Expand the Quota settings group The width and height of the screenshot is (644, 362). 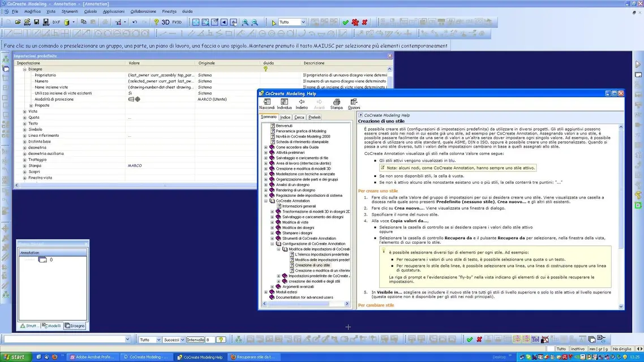click(x=25, y=118)
